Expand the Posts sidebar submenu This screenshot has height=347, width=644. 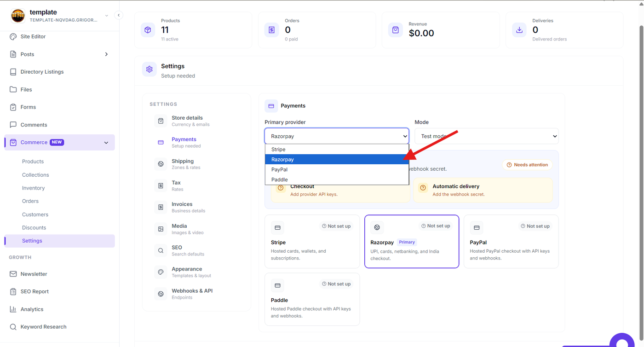pyautogui.click(x=106, y=54)
